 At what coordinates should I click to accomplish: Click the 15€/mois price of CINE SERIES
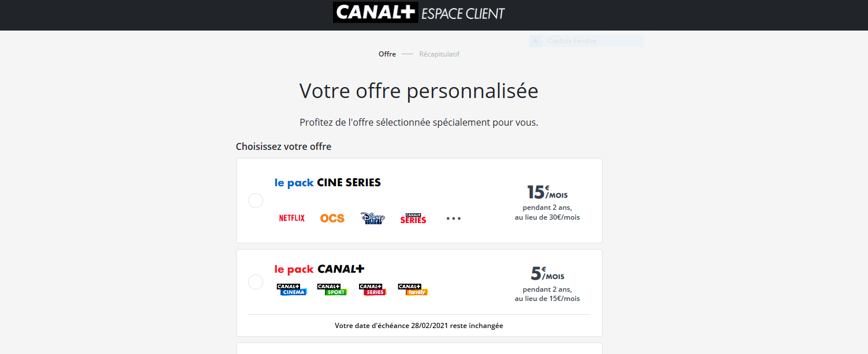547,193
